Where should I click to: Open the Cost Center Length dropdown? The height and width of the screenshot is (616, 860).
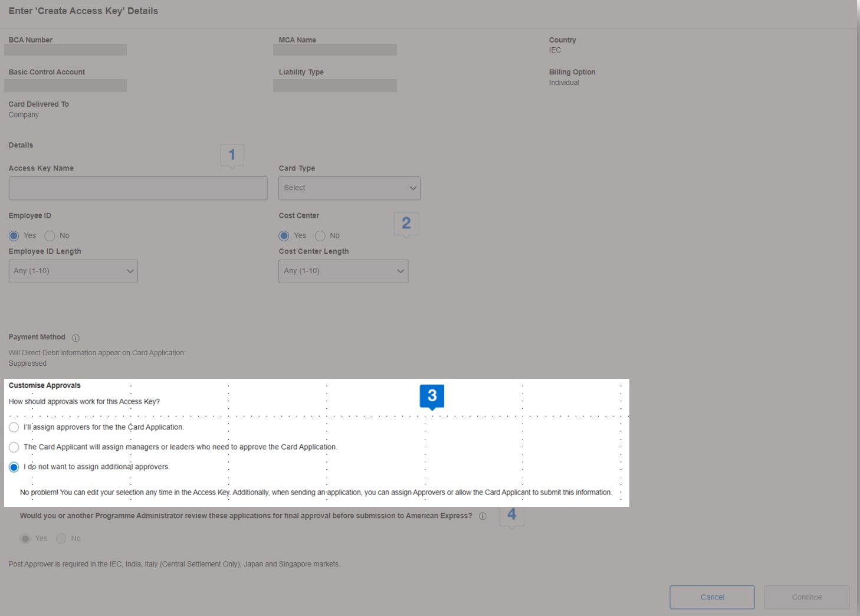coord(343,271)
